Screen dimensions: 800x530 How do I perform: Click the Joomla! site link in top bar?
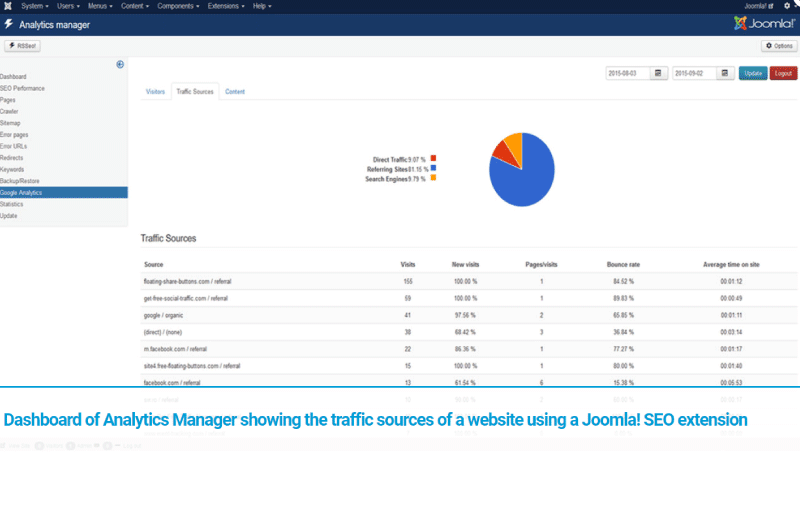click(x=759, y=6)
